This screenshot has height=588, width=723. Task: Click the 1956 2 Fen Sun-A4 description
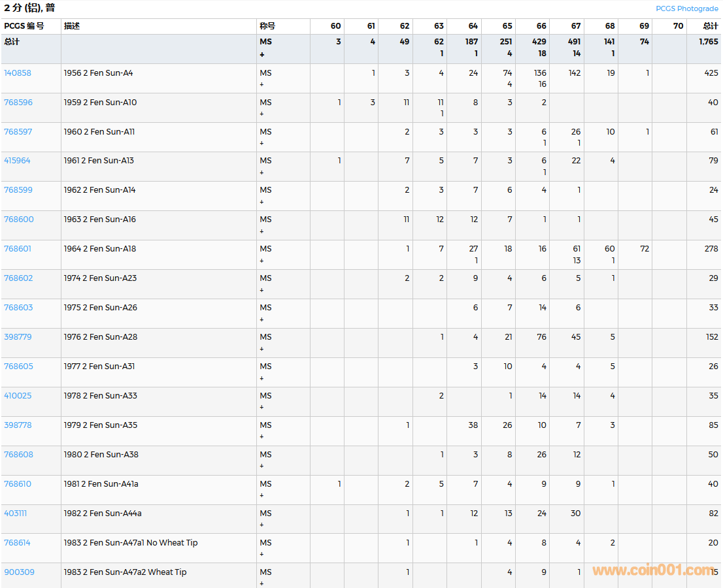[98, 73]
